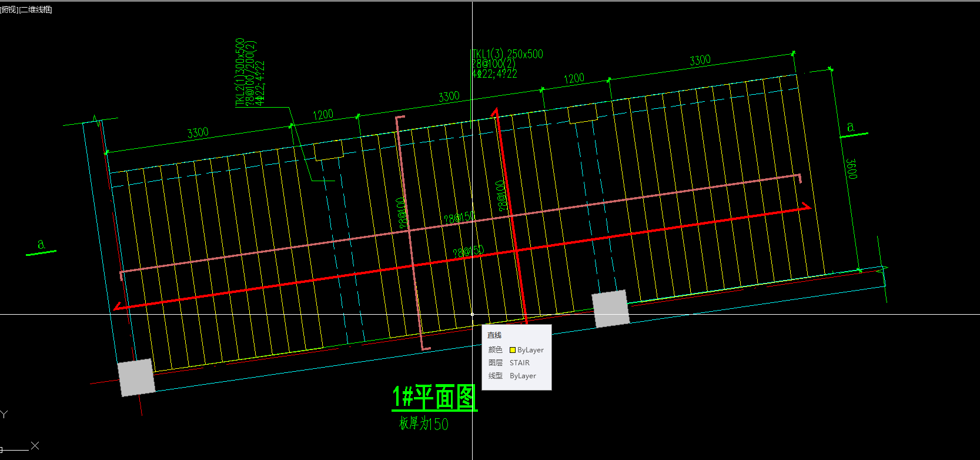Select the lower ?8@150 rebar annotation
This screenshot has width=980, height=460.
pos(468,251)
